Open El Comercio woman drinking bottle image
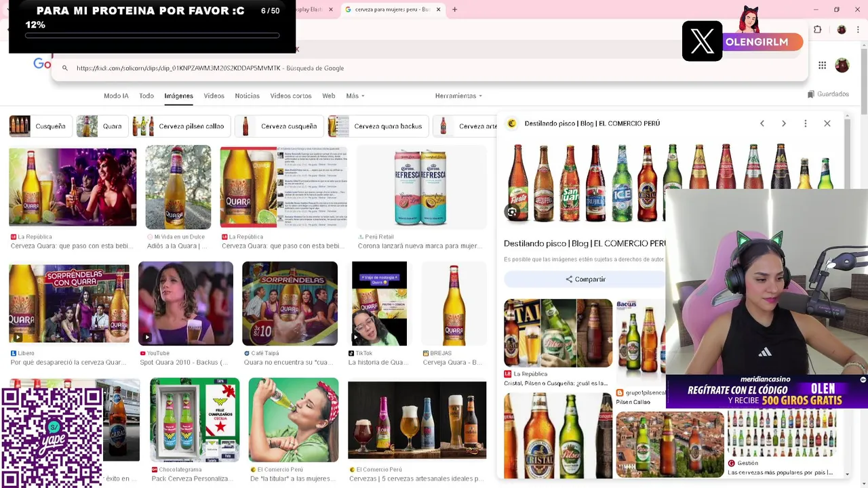The image size is (868, 488). pyautogui.click(x=294, y=420)
